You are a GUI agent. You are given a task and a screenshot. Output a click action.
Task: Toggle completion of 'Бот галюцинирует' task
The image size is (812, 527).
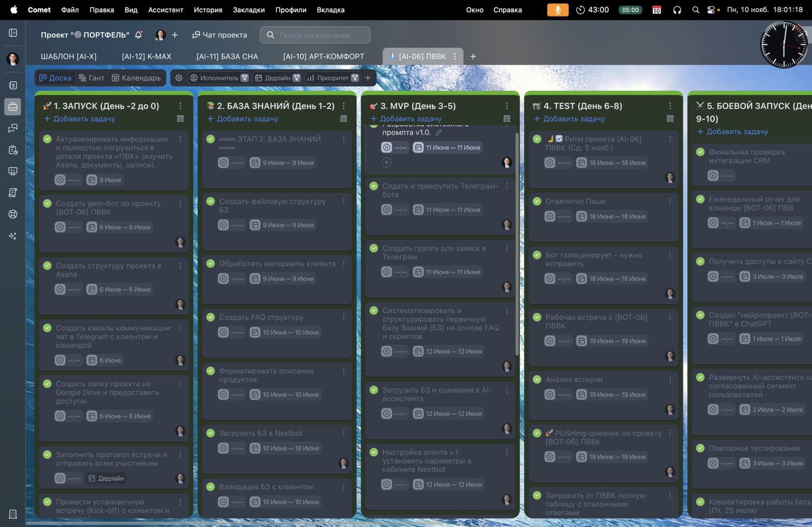(537, 255)
